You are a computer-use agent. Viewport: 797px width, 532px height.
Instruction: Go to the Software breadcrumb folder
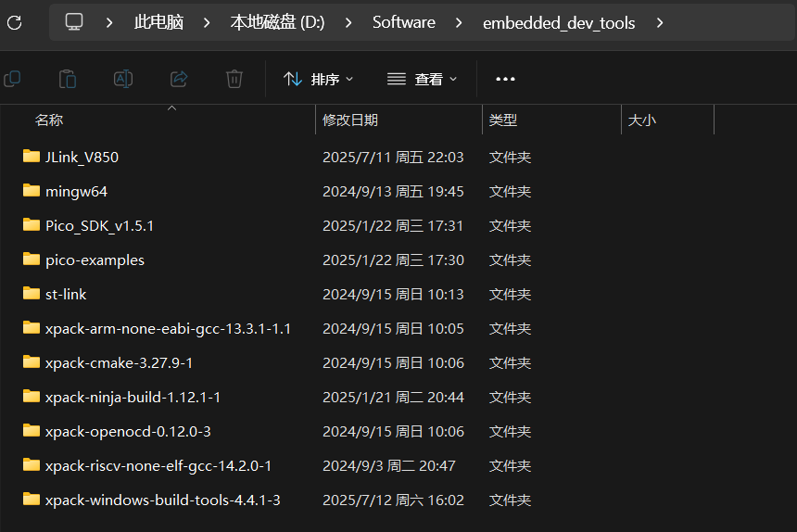coord(403,22)
